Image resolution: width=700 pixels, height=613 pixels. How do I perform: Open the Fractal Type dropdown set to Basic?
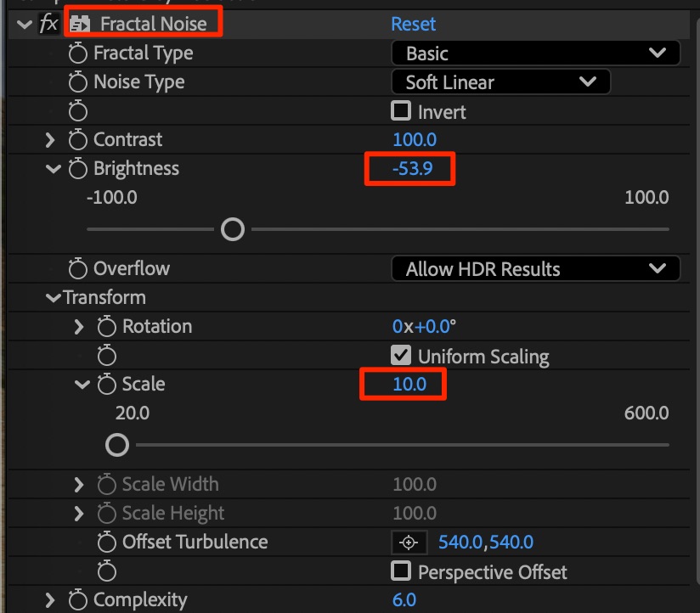pyautogui.click(x=535, y=53)
